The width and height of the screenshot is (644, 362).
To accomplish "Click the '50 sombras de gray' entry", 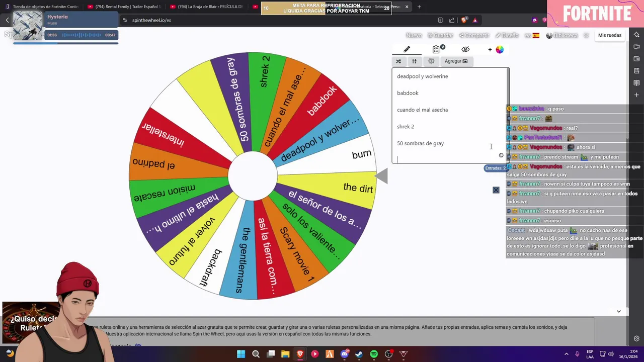I will pos(420,143).
